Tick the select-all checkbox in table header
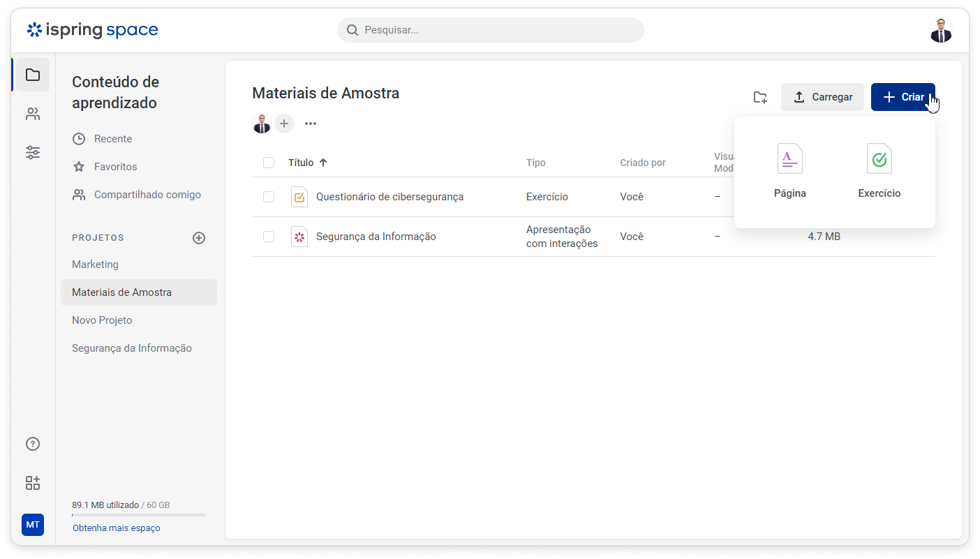 click(x=269, y=163)
